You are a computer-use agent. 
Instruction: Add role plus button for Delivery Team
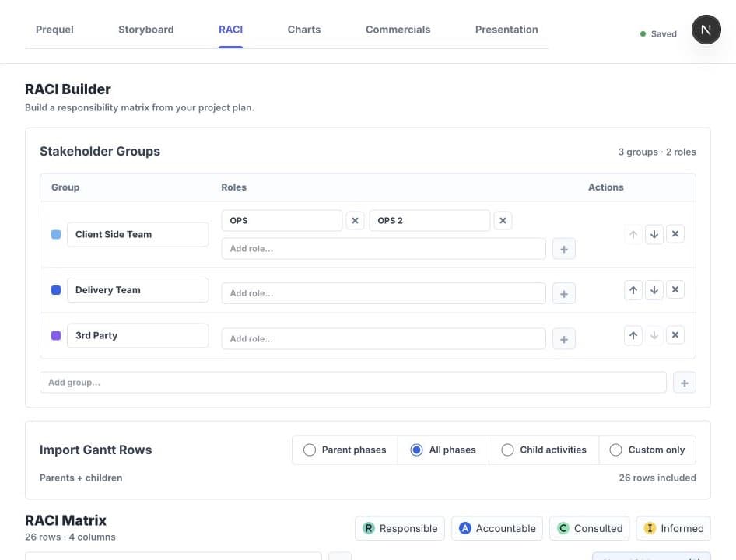[x=564, y=293]
